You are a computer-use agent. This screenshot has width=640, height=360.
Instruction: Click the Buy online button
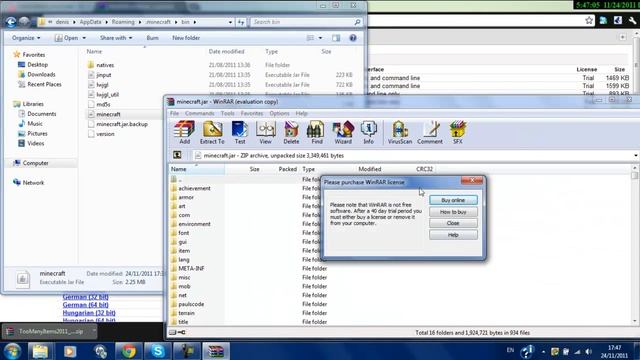[x=453, y=200]
